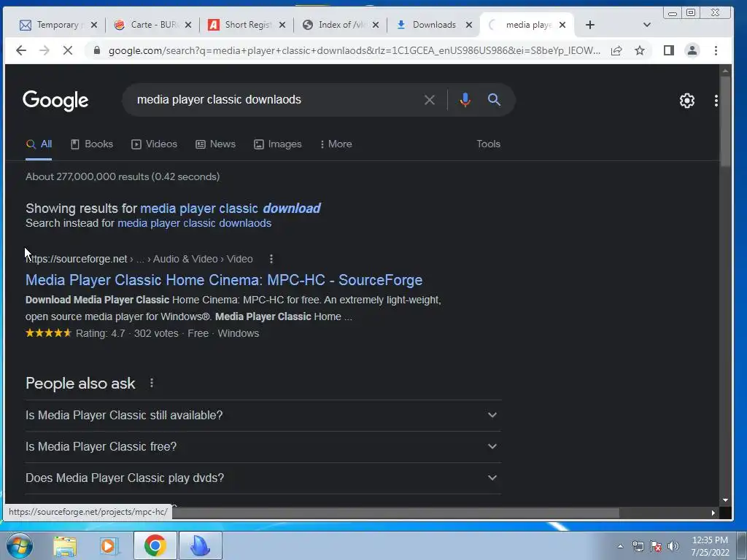
Task: Expand 'Is Media Player Classic still available?'
Action: coord(263,415)
